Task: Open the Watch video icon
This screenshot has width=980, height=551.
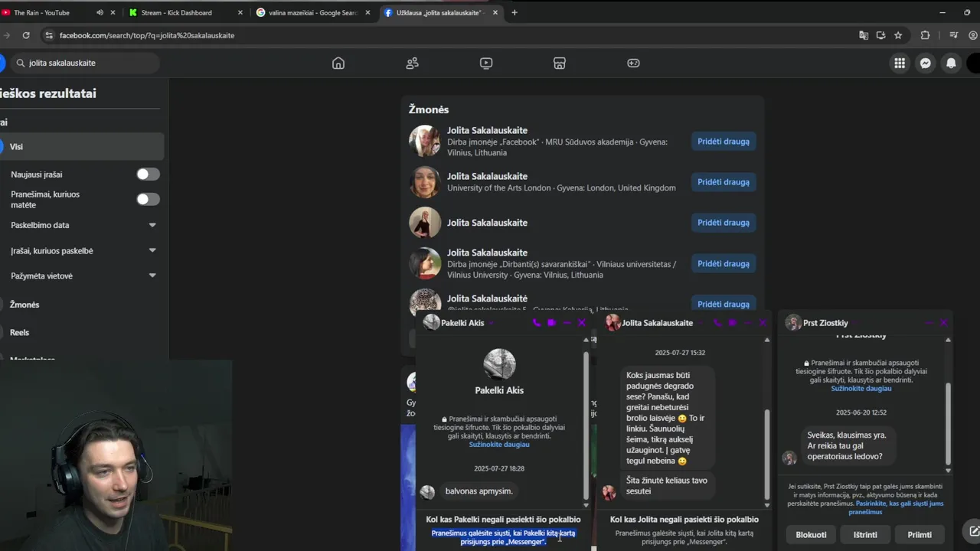Action: pyautogui.click(x=486, y=64)
